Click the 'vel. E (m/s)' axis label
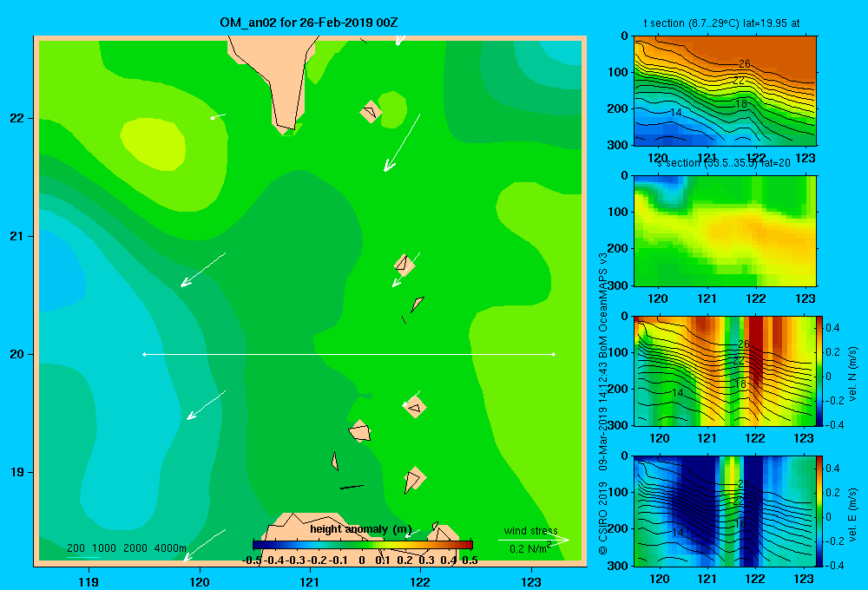The image size is (868, 590). [x=853, y=515]
